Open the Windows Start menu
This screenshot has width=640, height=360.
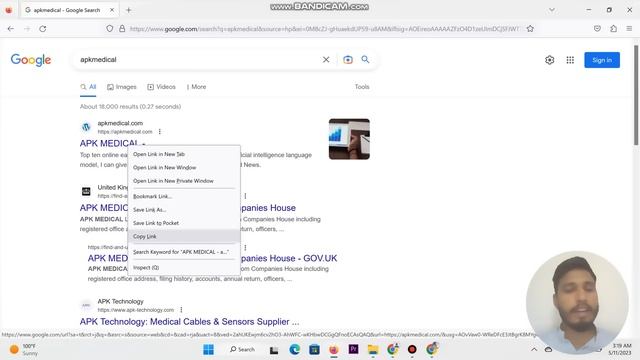point(208,349)
